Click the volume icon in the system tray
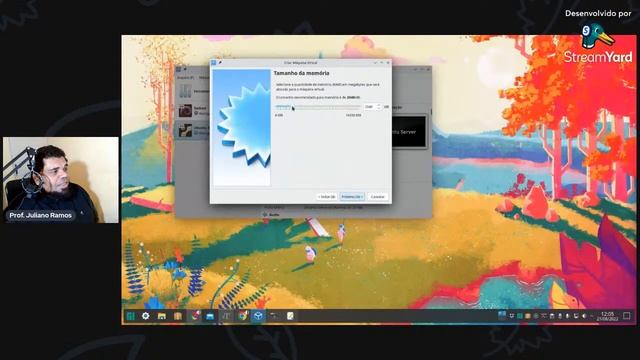This screenshot has width=640, height=360. pos(584,316)
